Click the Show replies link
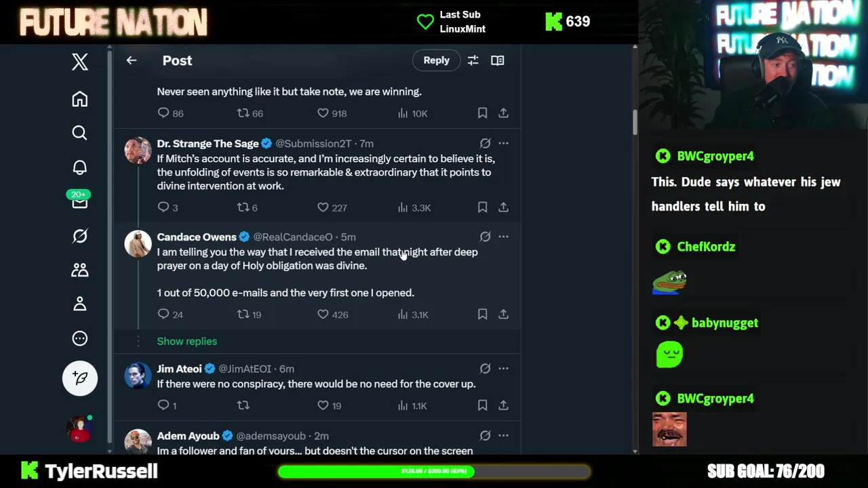The height and width of the screenshot is (488, 868). click(x=187, y=342)
